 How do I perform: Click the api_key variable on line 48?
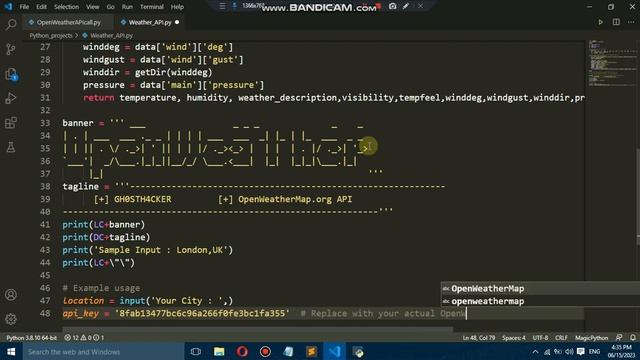pyautogui.click(x=80, y=313)
